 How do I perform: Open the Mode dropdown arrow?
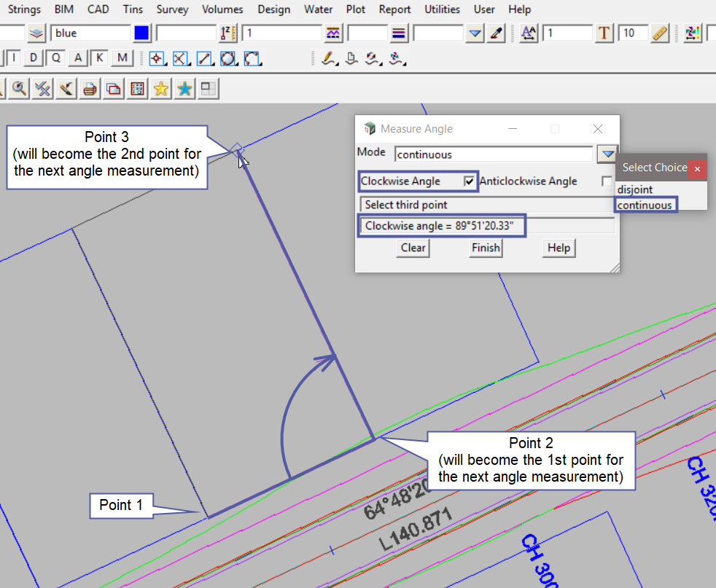[x=607, y=154]
